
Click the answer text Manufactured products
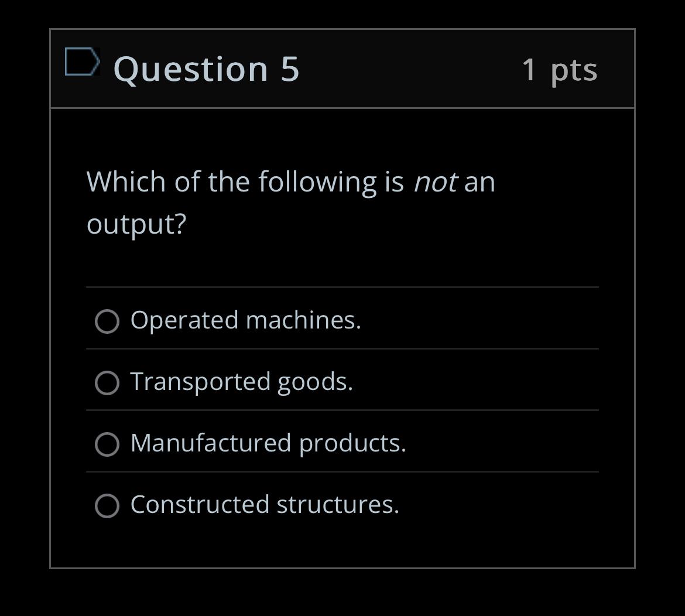click(x=268, y=443)
